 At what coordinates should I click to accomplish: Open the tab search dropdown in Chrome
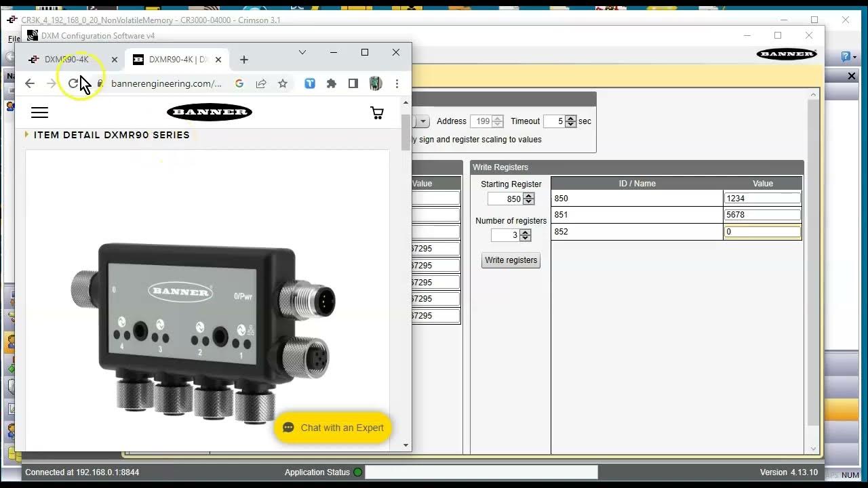click(x=302, y=52)
